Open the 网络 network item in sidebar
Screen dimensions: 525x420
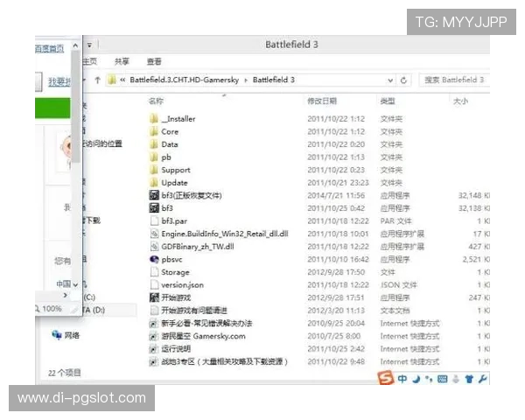[x=66, y=335]
